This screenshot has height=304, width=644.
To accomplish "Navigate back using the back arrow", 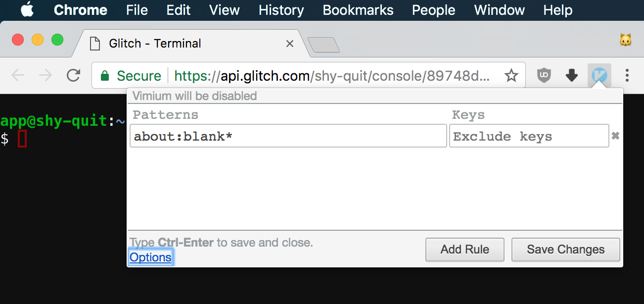I will click(18, 75).
